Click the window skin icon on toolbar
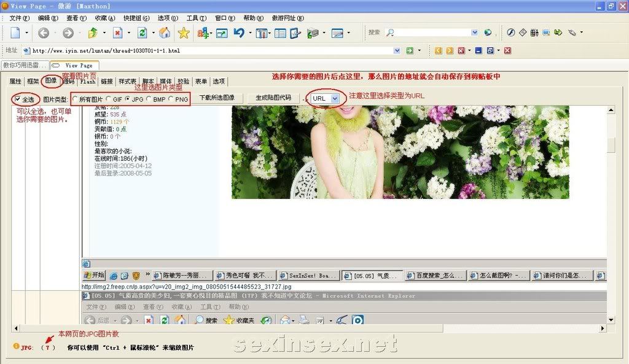The width and height of the screenshot is (629, 364). [337, 33]
